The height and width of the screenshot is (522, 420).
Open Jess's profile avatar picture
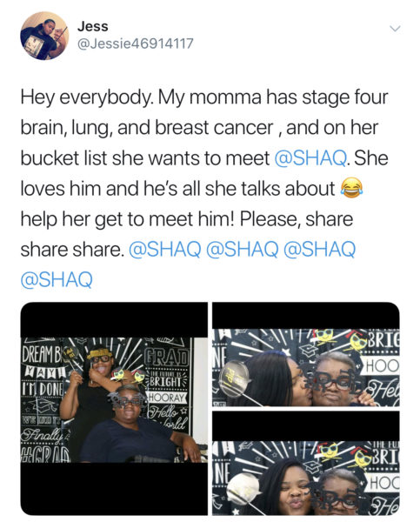[44, 36]
